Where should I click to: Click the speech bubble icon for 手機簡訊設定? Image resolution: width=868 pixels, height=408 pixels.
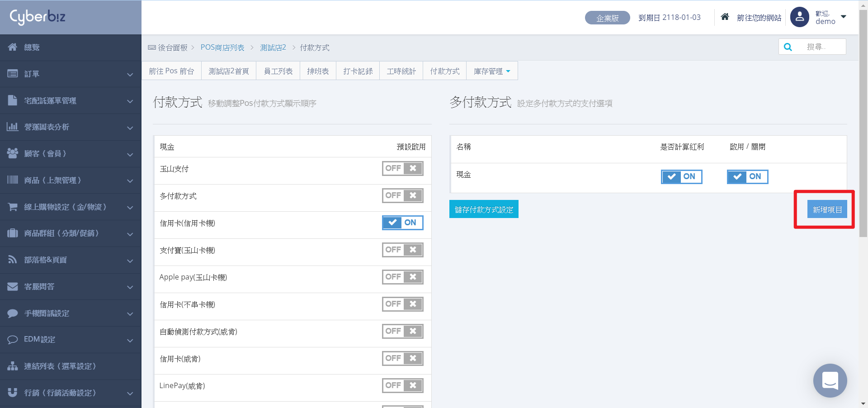(13, 313)
